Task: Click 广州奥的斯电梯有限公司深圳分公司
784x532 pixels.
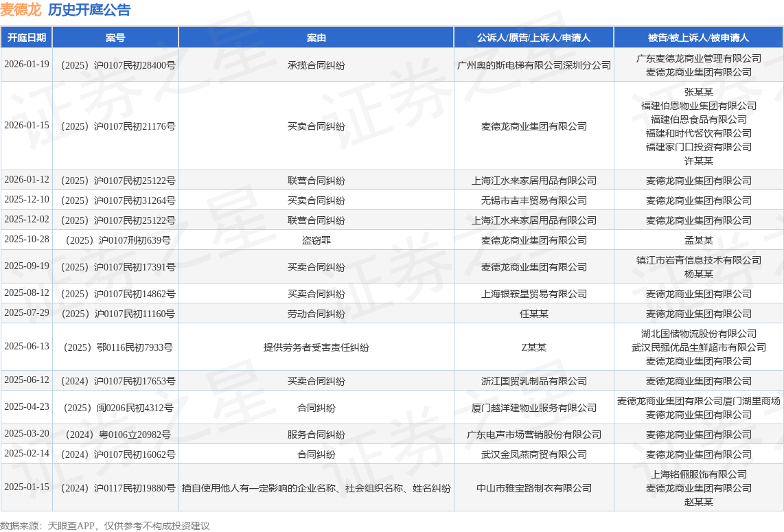Action: click(533, 65)
